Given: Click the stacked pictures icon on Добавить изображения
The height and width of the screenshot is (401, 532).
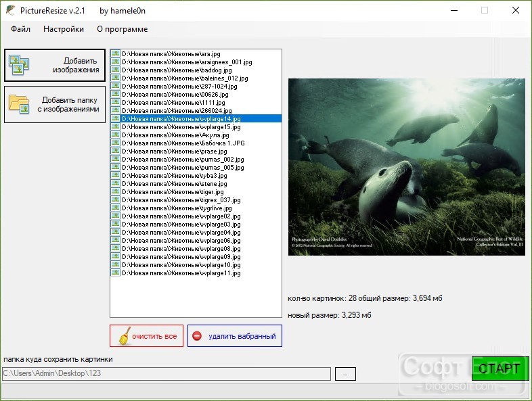Looking at the screenshot, I should [19, 65].
